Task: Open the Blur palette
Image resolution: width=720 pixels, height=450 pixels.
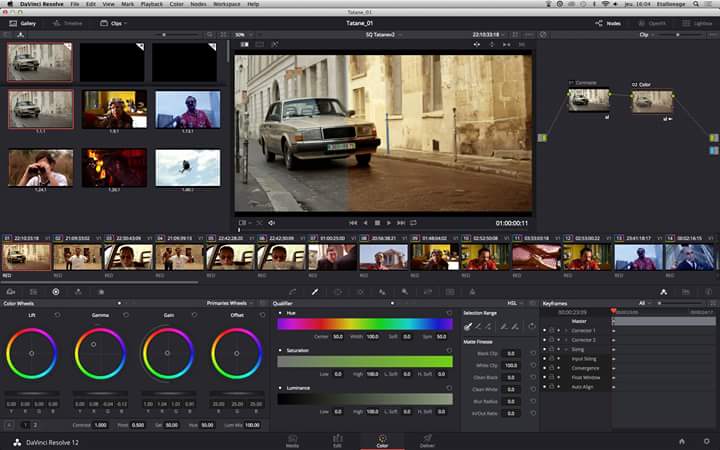Action: click(x=382, y=292)
